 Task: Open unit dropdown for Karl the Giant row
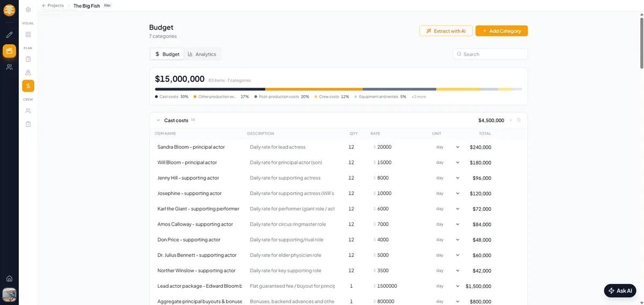click(x=448, y=209)
